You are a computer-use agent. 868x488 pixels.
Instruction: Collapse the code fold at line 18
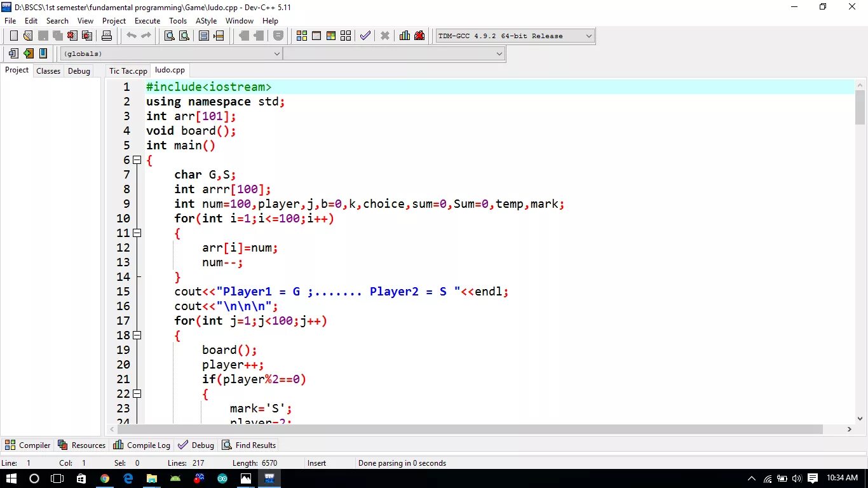137,335
